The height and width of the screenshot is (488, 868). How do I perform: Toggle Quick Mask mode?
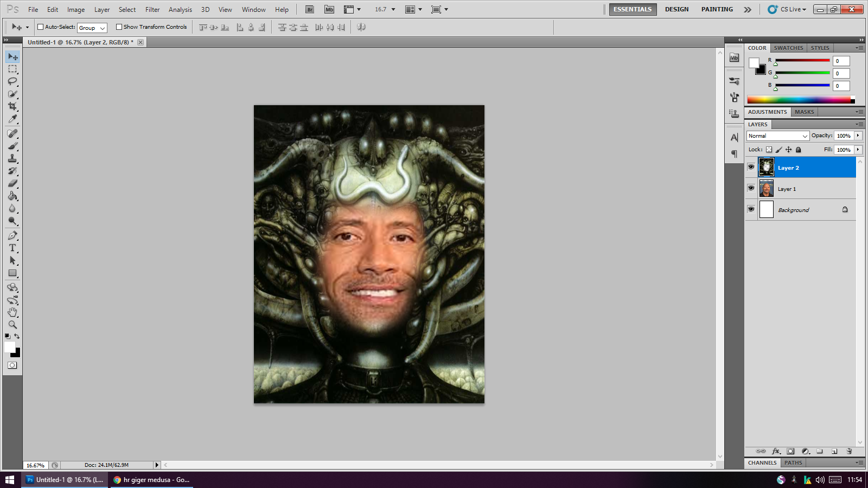click(x=12, y=365)
